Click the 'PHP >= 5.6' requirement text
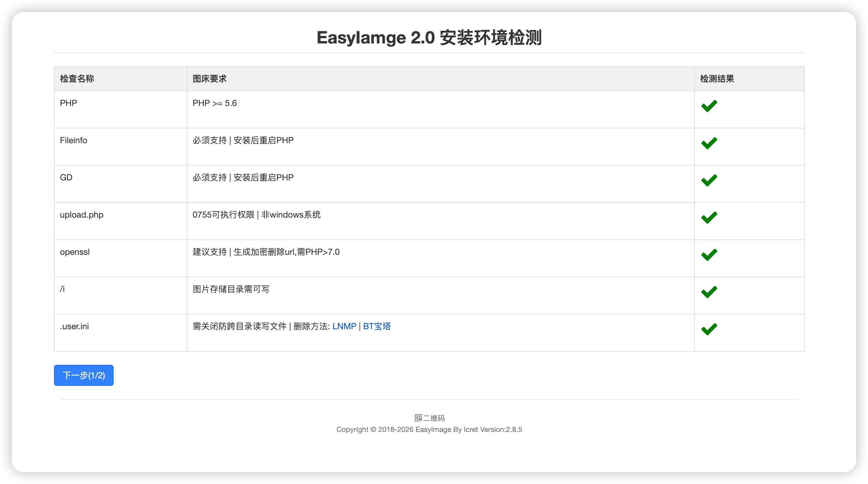This screenshot has width=868, height=484. click(215, 103)
